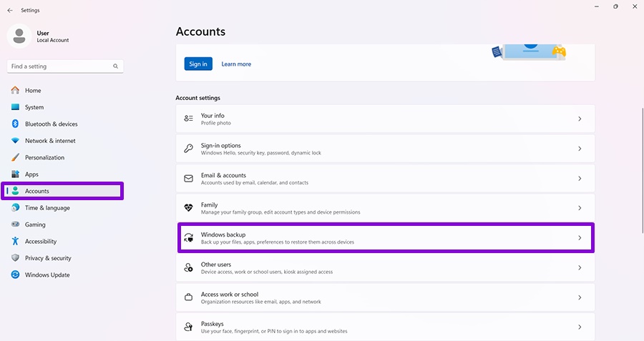This screenshot has width=644, height=341.
Task: Click the Privacy shield icon
Action: 15,257
